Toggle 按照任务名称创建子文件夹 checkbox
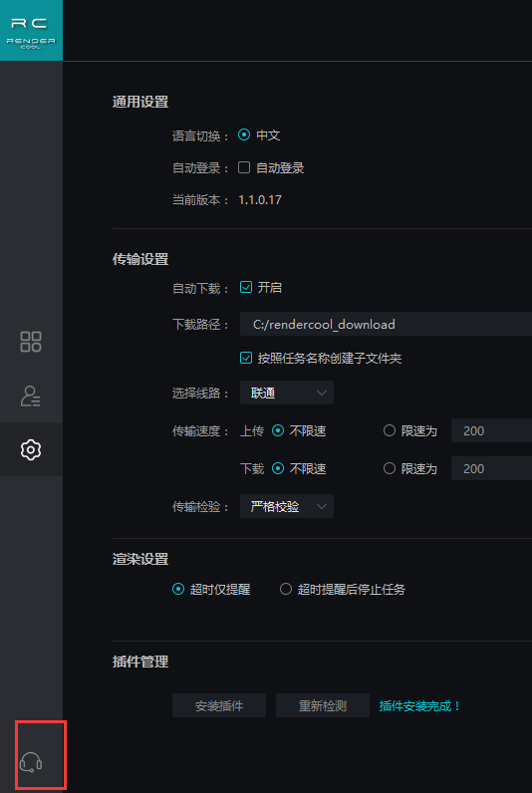532x793 pixels. coord(246,358)
